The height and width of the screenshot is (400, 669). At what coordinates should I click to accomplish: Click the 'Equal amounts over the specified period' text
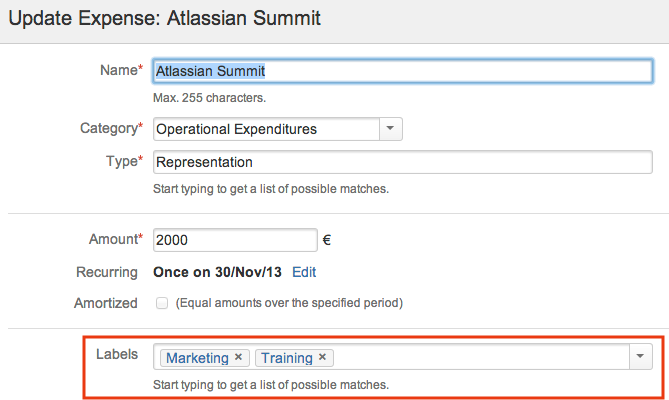tap(289, 302)
